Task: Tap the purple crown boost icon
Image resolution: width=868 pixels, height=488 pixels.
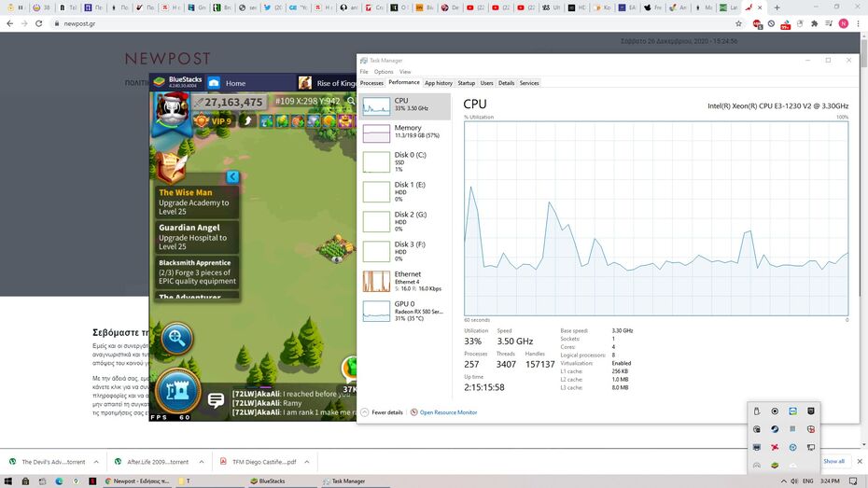Action: click(345, 120)
